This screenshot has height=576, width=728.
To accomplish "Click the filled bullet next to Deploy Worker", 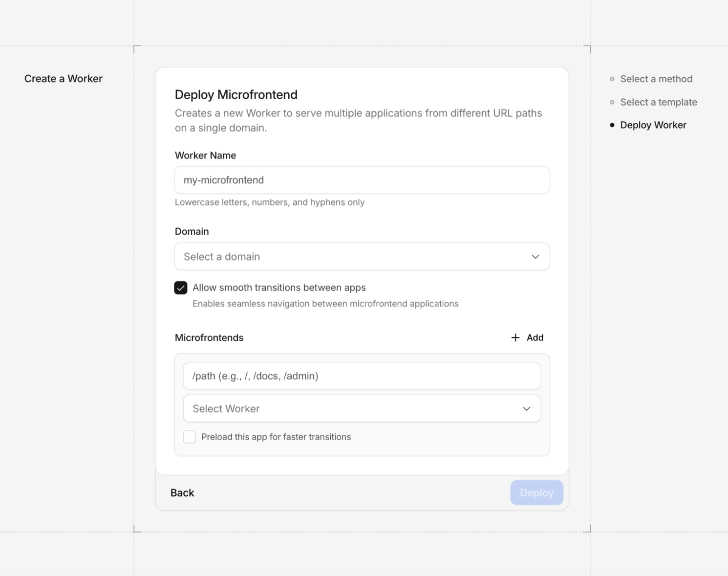I will pyautogui.click(x=612, y=125).
